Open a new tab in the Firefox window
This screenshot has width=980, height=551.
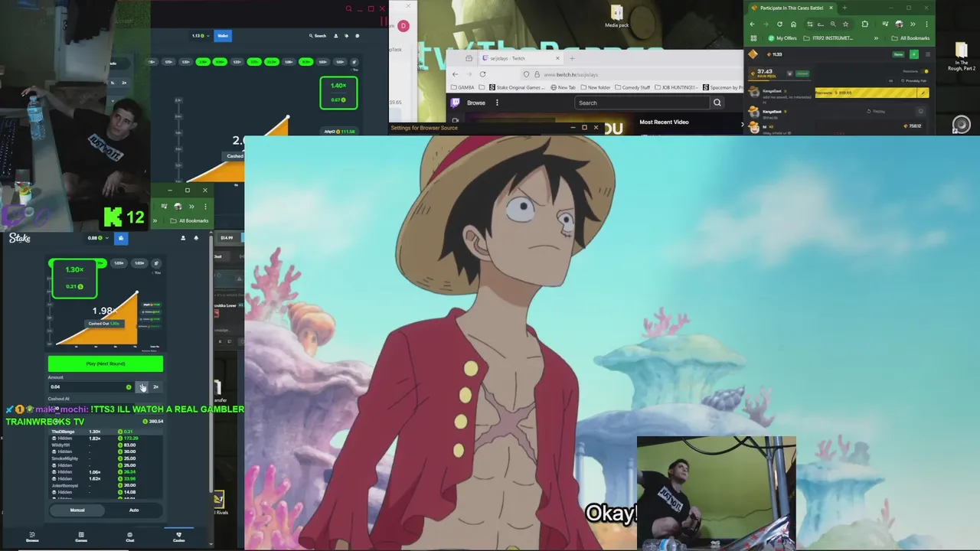pos(571,58)
